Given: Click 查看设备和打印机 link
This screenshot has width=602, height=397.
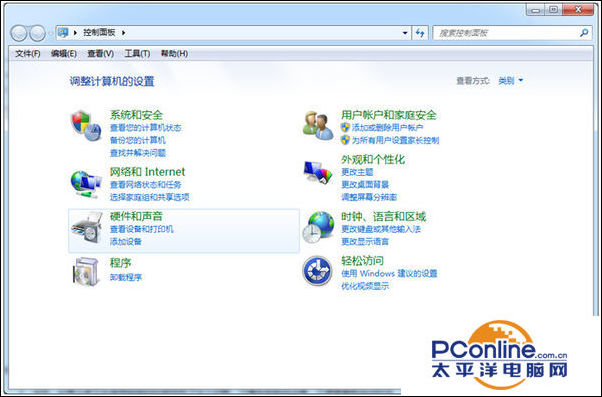Looking at the screenshot, I should pyautogui.click(x=142, y=229).
